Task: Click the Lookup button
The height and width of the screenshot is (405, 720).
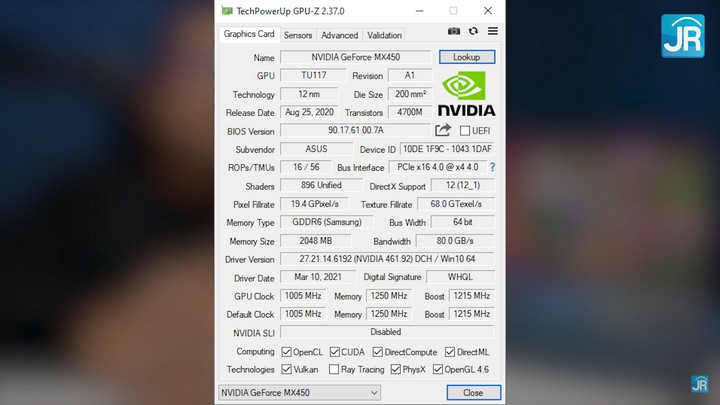Action: (467, 57)
